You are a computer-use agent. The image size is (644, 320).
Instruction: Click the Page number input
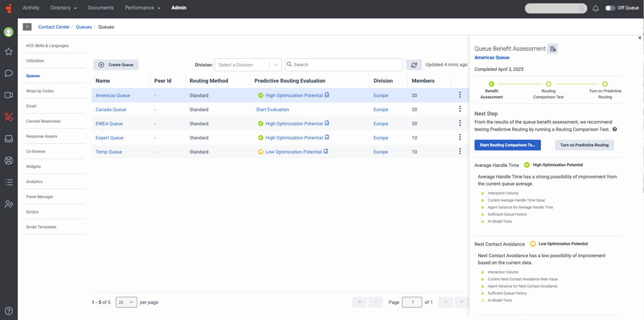pos(412,302)
